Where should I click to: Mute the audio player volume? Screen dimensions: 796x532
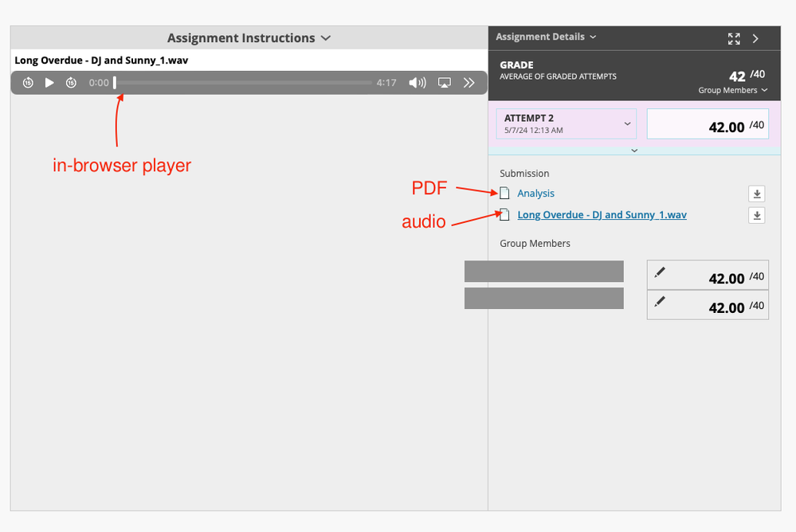coord(417,83)
